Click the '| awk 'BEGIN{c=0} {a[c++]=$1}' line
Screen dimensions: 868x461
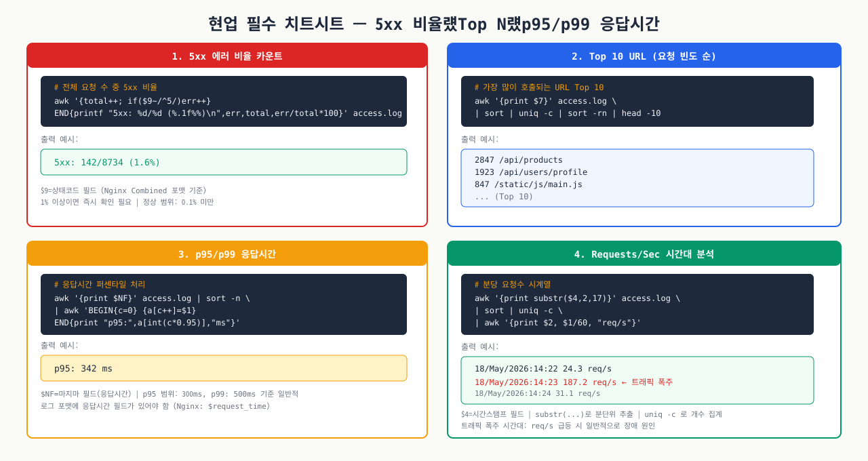click(125, 310)
